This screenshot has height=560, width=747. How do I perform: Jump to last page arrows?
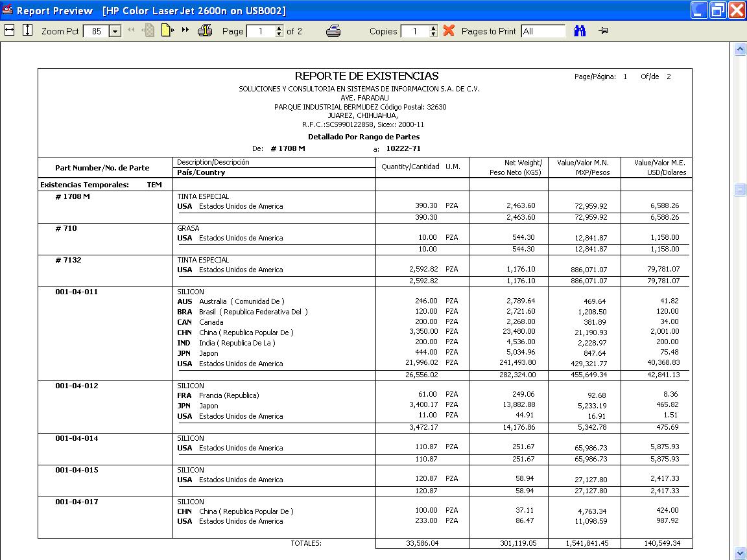(x=185, y=30)
